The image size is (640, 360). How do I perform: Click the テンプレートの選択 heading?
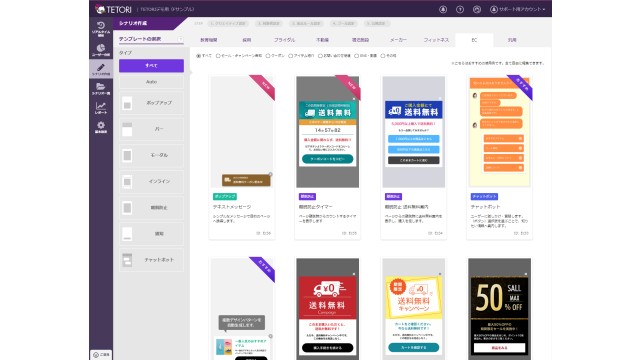point(140,39)
